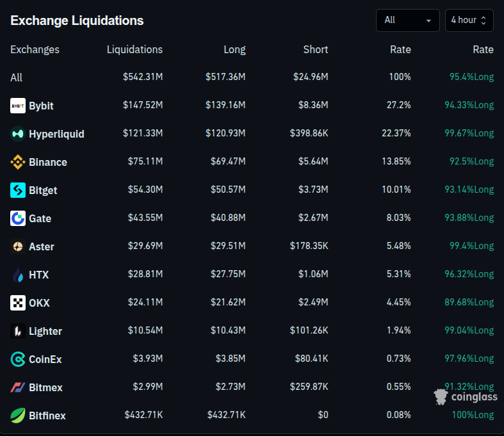Screen dimensions: 504x436
Task: Open the Hyperliquid exchange name link
Action: pos(56,134)
